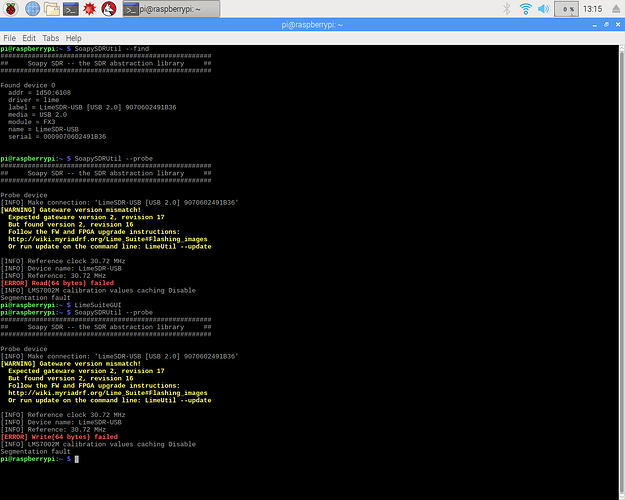The height and width of the screenshot is (500, 625).
Task: Click the first wiki.myriadrf.org URL line
Action: click(x=108, y=239)
